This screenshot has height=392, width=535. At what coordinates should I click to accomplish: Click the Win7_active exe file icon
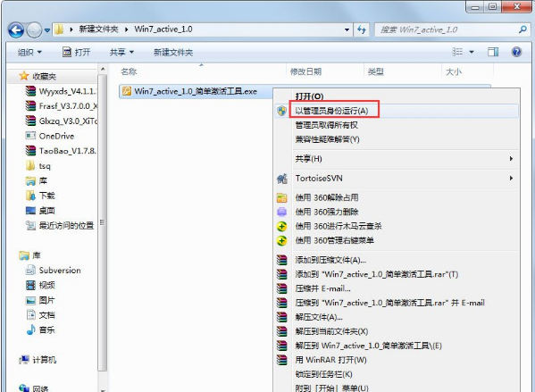point(127,91)
